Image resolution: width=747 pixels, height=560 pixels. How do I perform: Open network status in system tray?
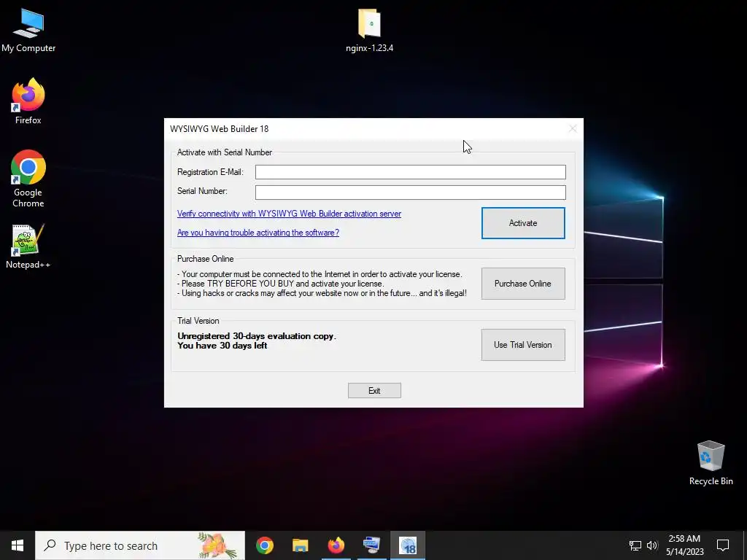tap(635, 545)
